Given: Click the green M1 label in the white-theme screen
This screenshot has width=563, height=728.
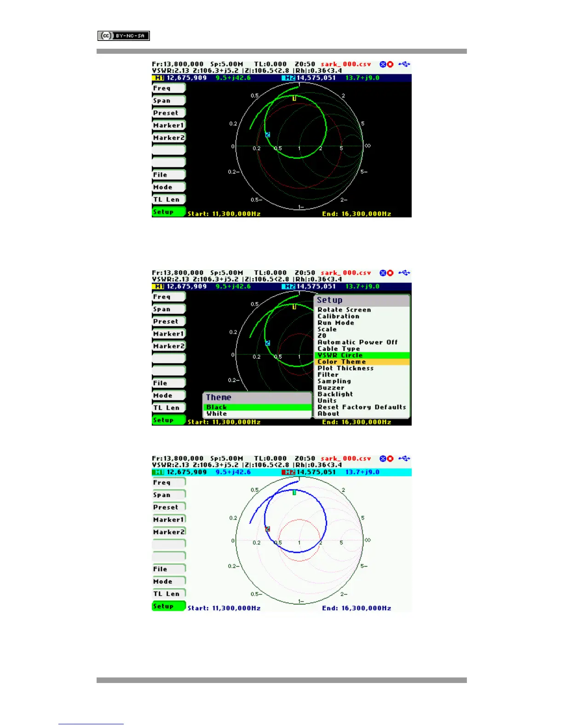Looking at the screenshot, I should (x=158, y=472).
